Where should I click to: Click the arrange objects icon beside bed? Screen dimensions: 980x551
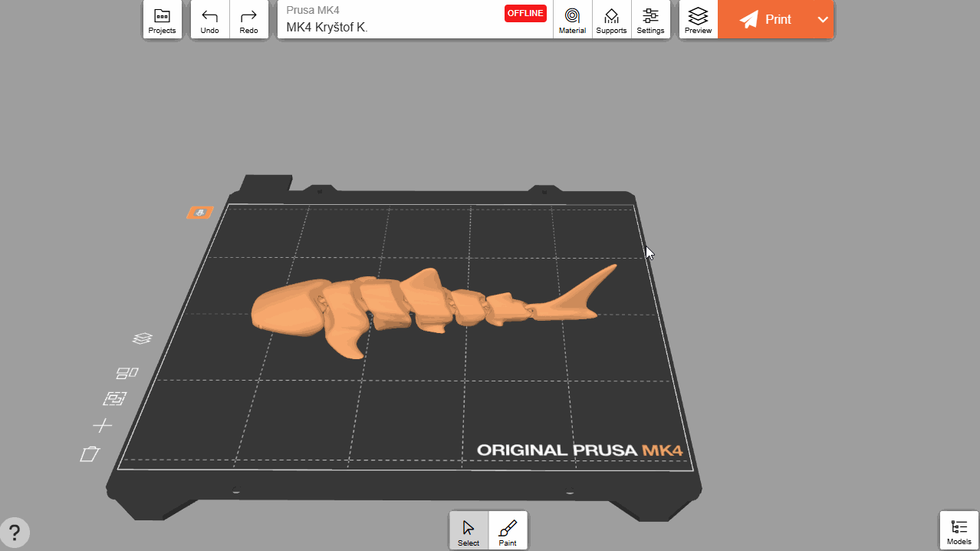pyautogui.click(x=115, y=399)
